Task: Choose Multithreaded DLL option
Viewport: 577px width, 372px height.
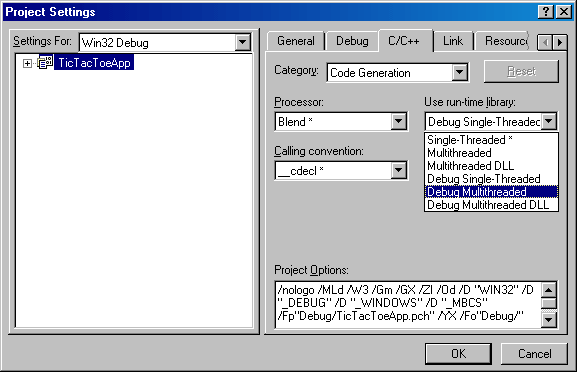Action: click(491, 166)
